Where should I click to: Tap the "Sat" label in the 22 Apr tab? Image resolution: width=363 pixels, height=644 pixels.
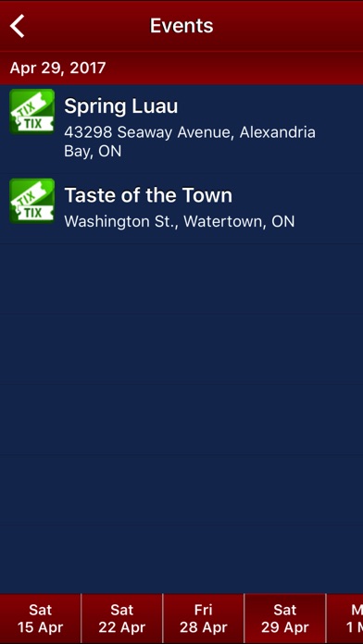[121, 610]
